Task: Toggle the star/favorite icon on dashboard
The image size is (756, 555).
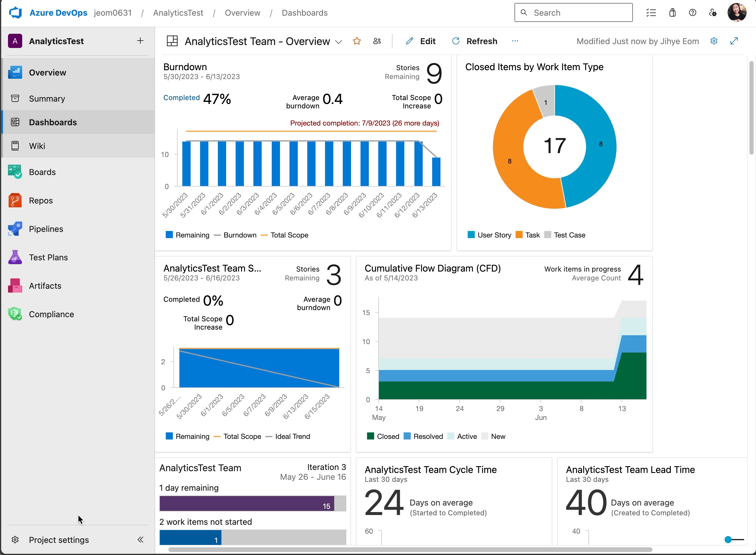Action: (357, 41)
